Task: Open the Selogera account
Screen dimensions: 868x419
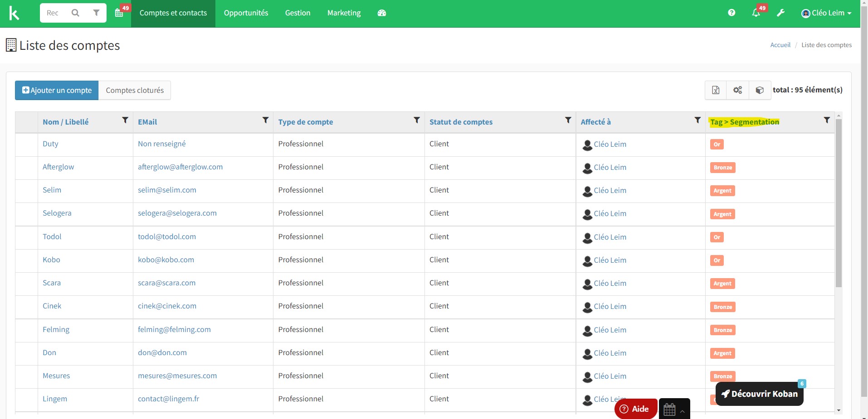Action: click(57, 213)
